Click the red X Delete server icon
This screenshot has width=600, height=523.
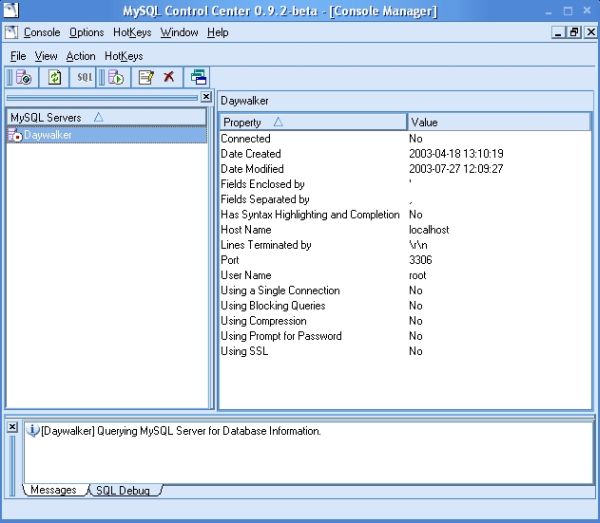[x=169, y=77]
